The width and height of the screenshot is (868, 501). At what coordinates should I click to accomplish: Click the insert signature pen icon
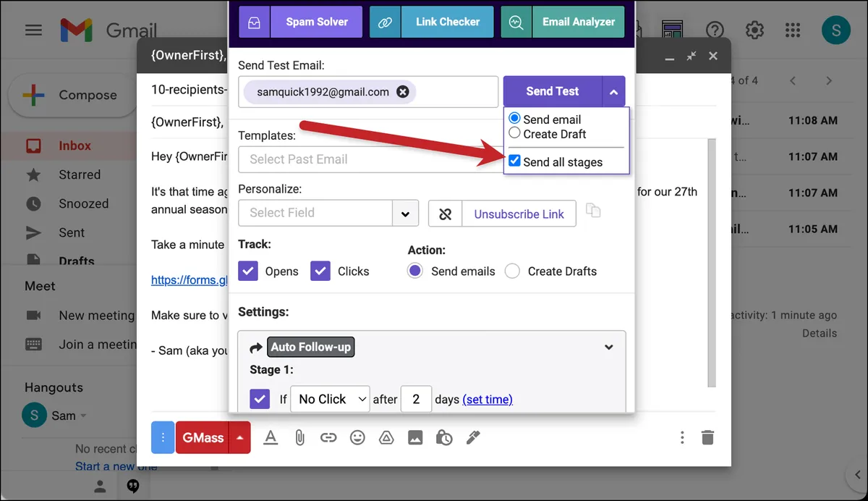point(473,437)
